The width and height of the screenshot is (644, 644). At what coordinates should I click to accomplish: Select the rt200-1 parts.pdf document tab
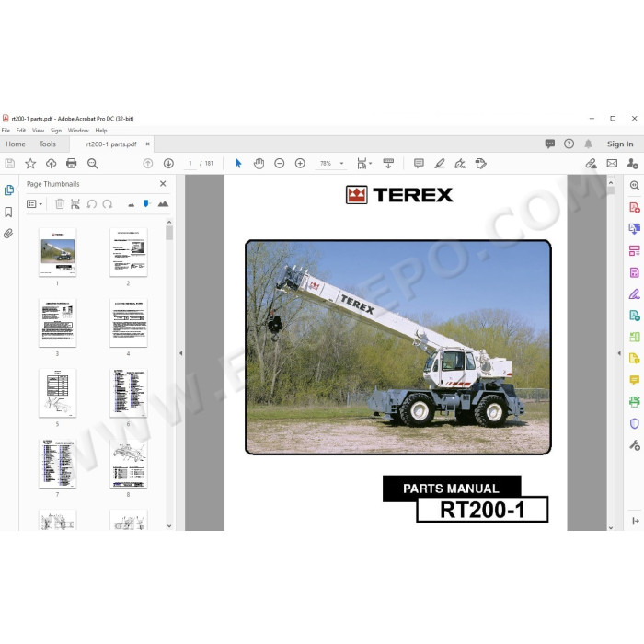(x=111, y=144)
